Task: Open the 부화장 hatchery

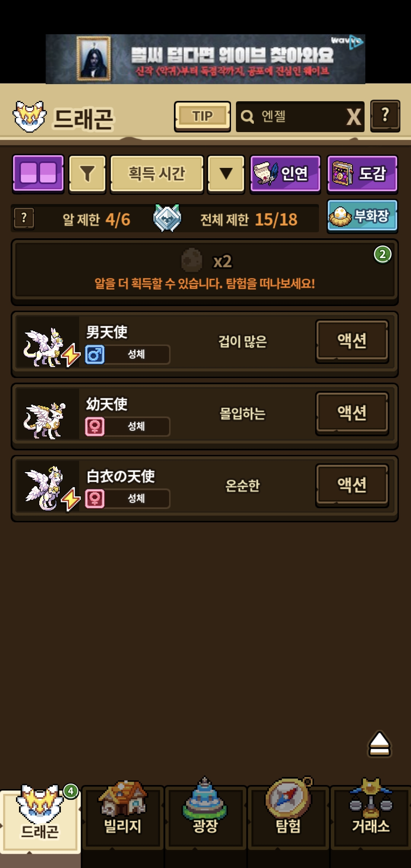Action: tap(362, 216)
